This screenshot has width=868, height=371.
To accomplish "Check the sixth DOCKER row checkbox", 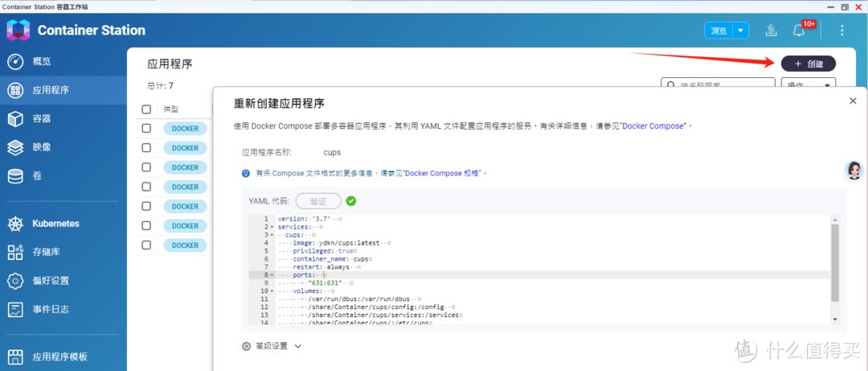I will click(146, 225).
